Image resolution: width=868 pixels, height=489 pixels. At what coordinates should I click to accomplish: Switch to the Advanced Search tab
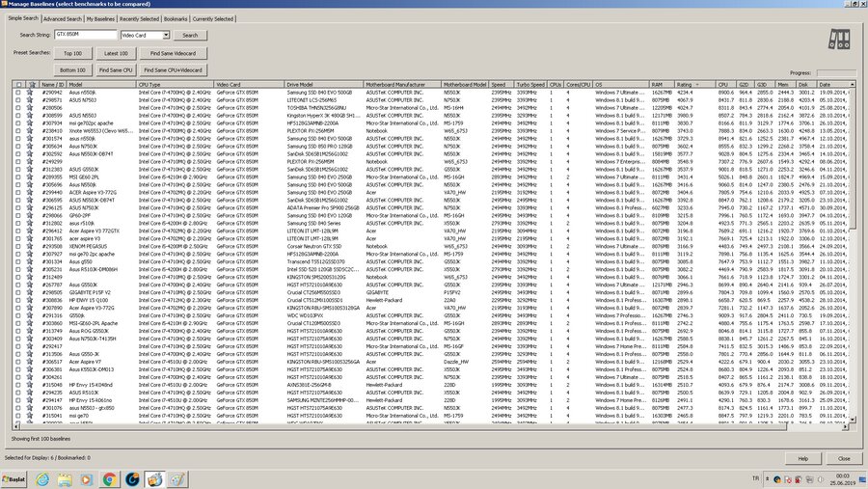(63, 19)
